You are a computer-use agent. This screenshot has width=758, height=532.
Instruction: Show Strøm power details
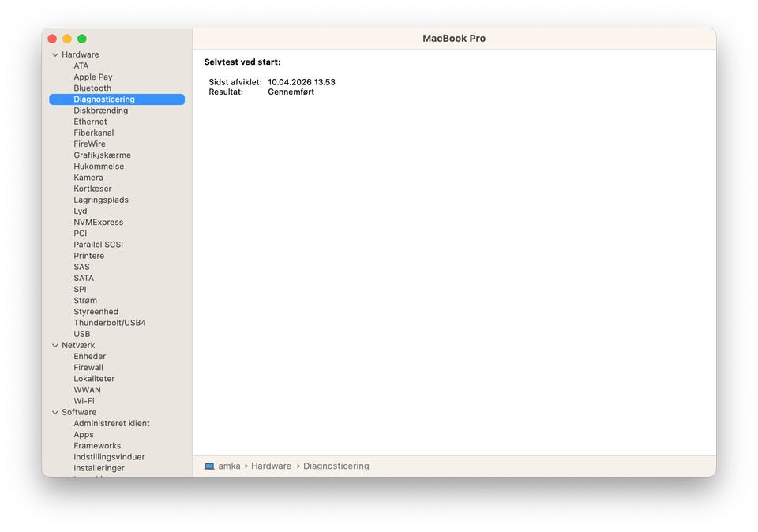pyautogui.click(x=85, y=301)
